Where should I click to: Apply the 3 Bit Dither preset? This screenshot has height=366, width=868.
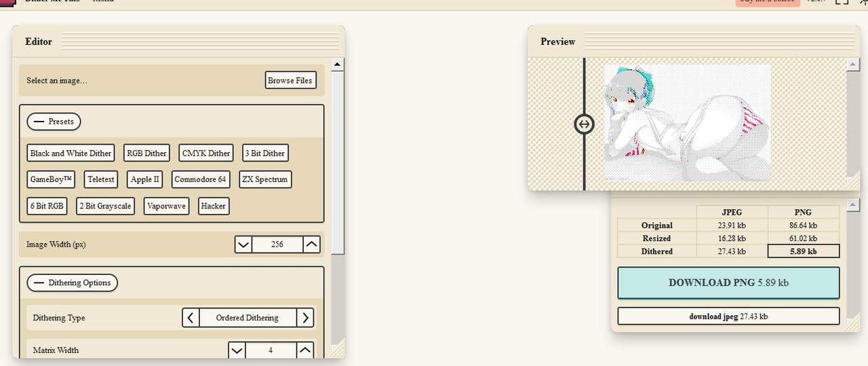click(265, 153)
